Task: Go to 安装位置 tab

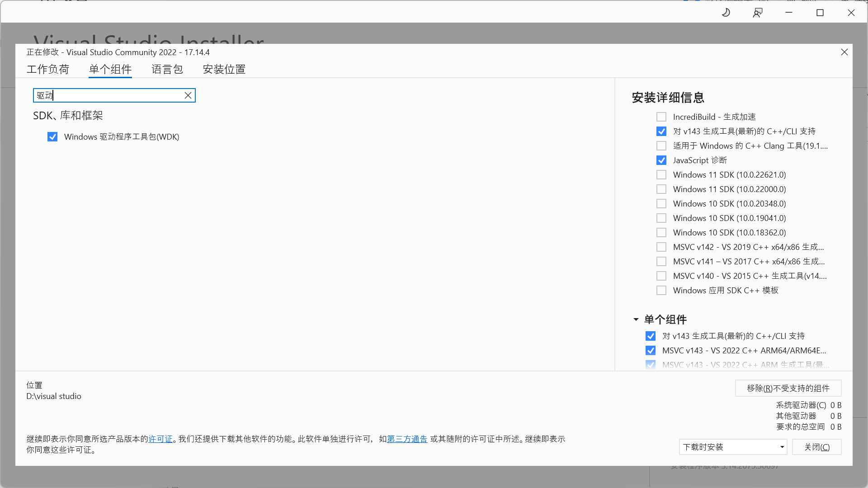Action: point(224,69)
